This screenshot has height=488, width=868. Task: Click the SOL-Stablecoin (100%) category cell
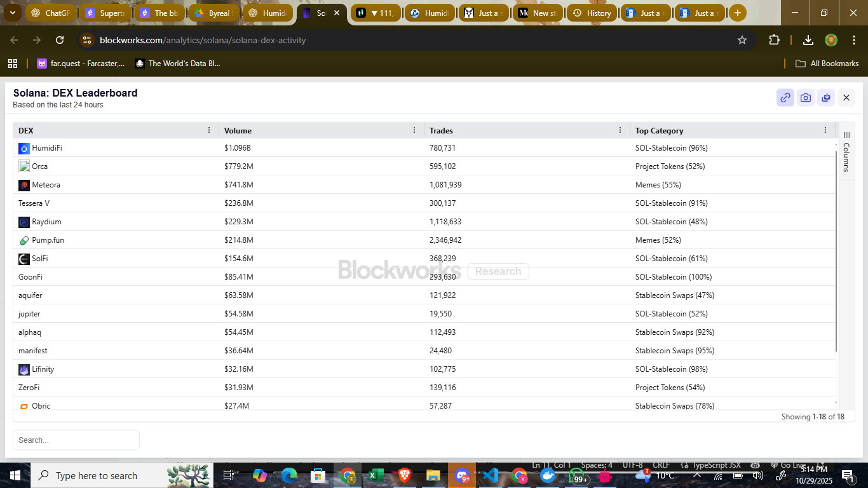674,277
